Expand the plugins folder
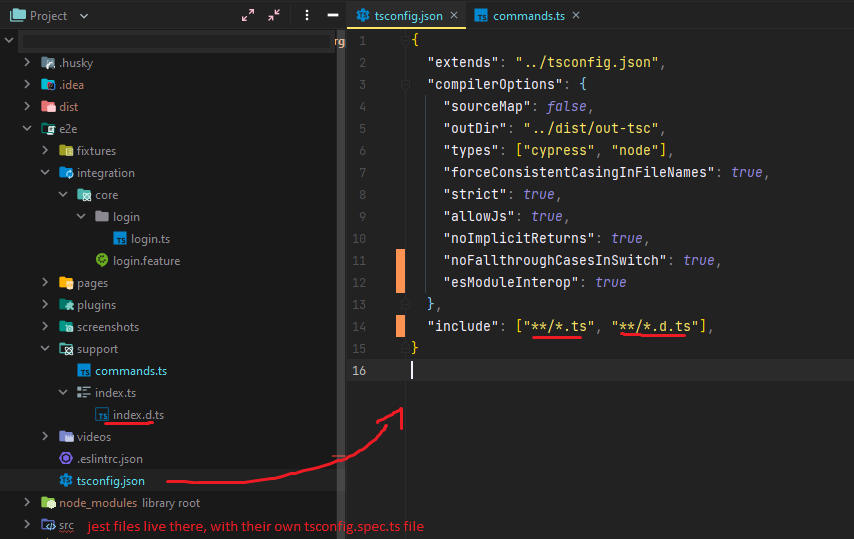This screenshot has width=854, height=539. coord(45,304)
